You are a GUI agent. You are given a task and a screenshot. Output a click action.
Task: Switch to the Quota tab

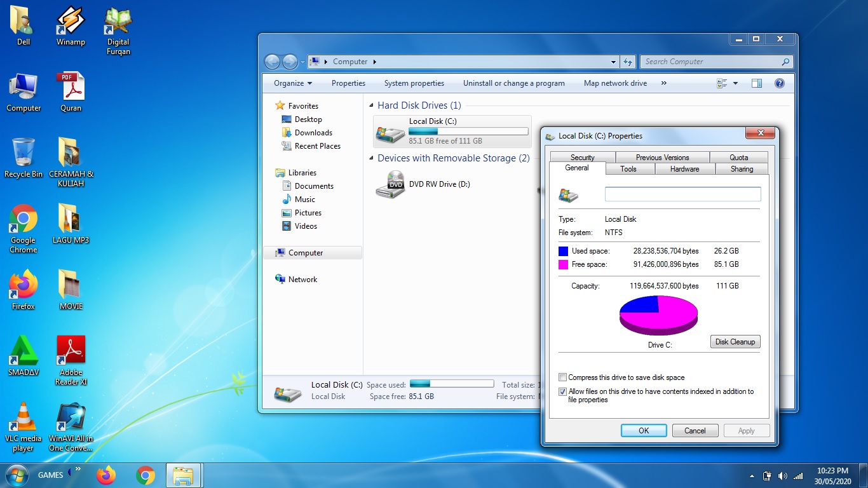[x=738, y=158]
